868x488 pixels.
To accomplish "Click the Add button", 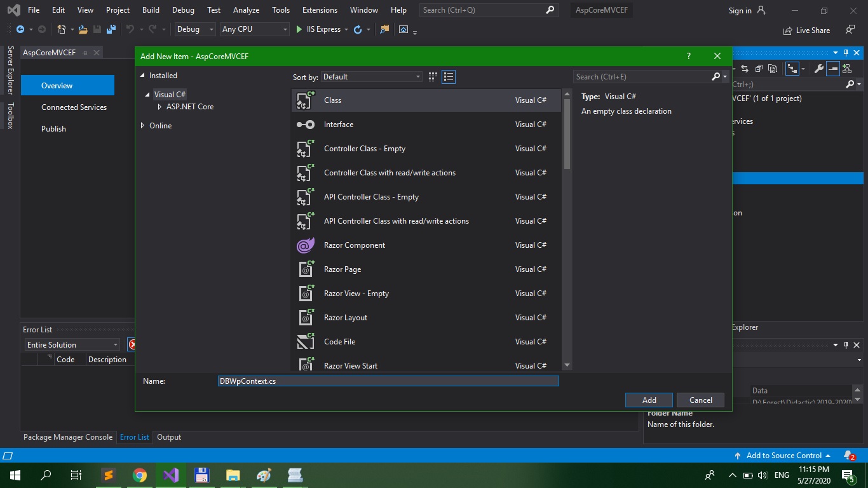I will tap(649, 400).
